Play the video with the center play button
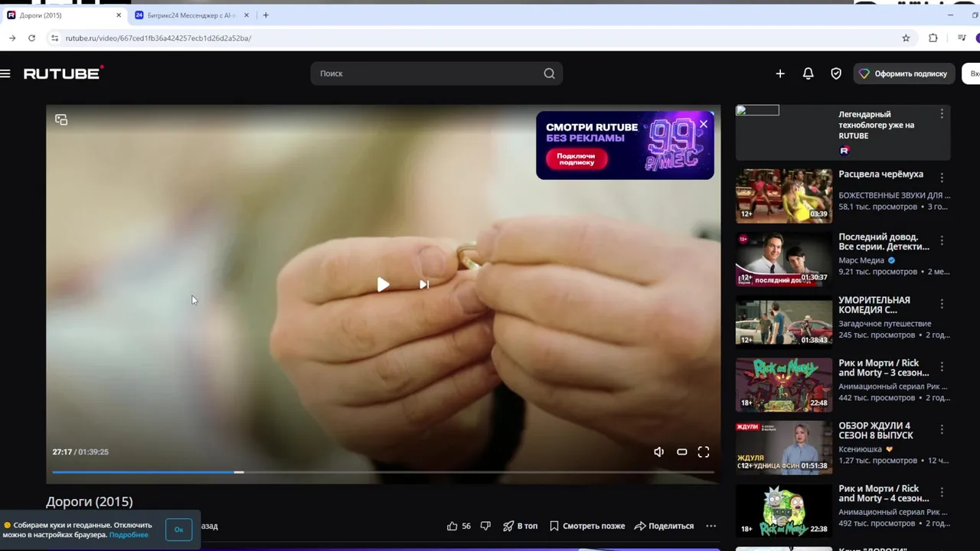This screenshot has width=980, height=551. tap(383, 285)
